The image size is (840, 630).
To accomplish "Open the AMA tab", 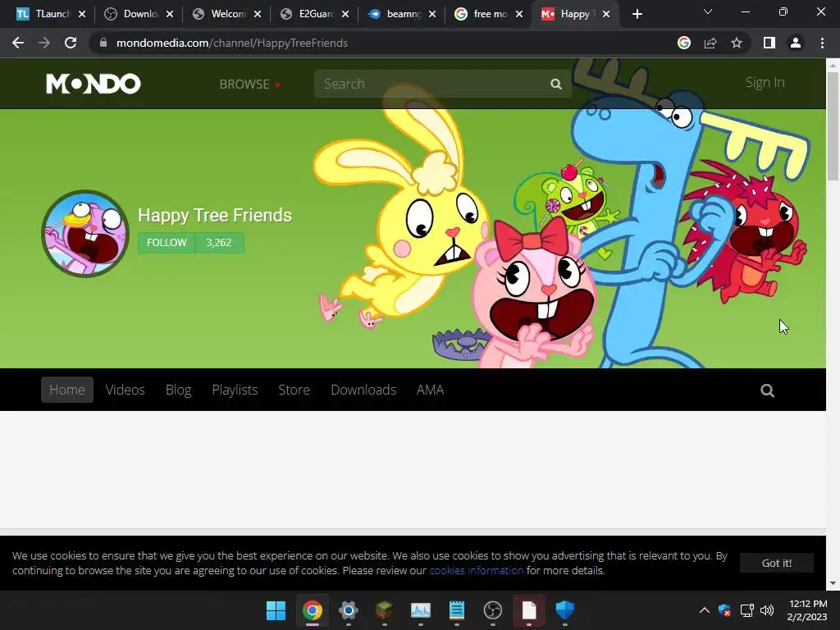I will (x=430, y=390).
